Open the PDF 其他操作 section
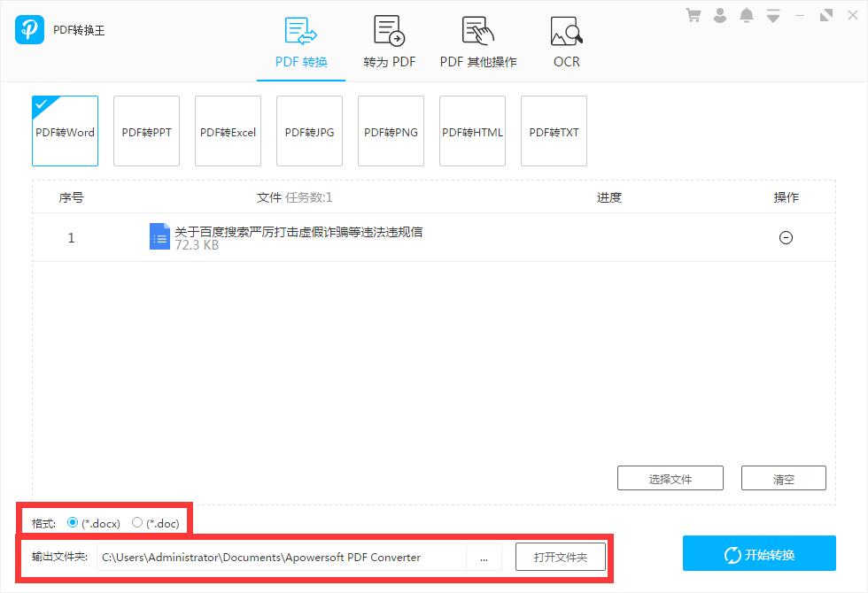 coord(477,33)
